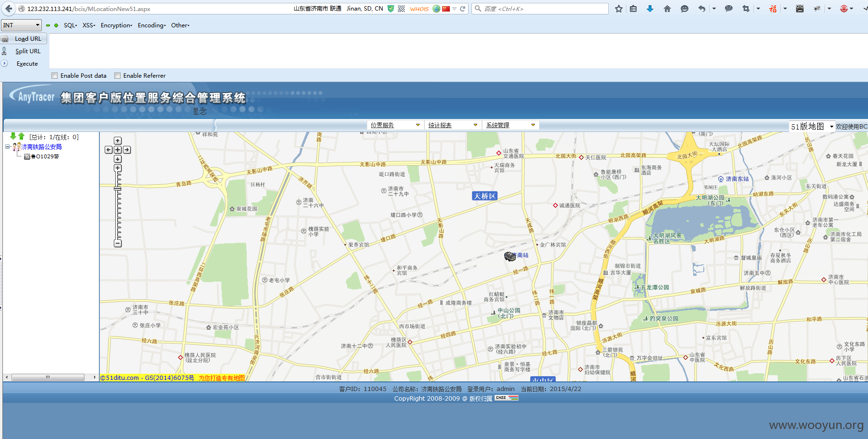868x439 pixels.
Task: Click the Load URL button
Action: [24, 39]
